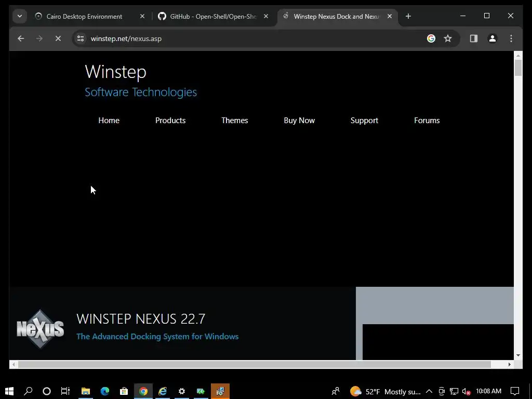532x399 pixels.
Task: Open the Support page link
Action: pos(364,121)
